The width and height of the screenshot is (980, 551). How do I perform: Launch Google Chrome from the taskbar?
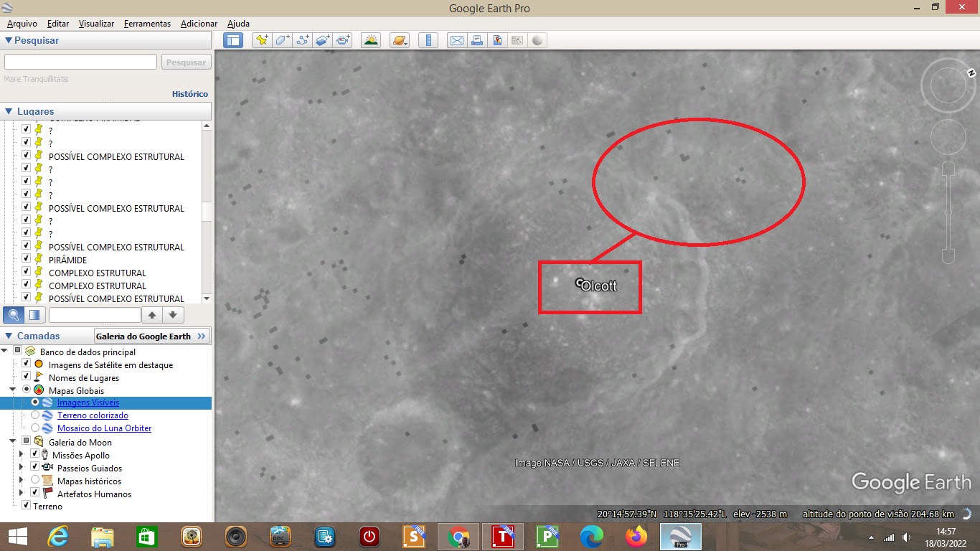[x=458, y=537]
